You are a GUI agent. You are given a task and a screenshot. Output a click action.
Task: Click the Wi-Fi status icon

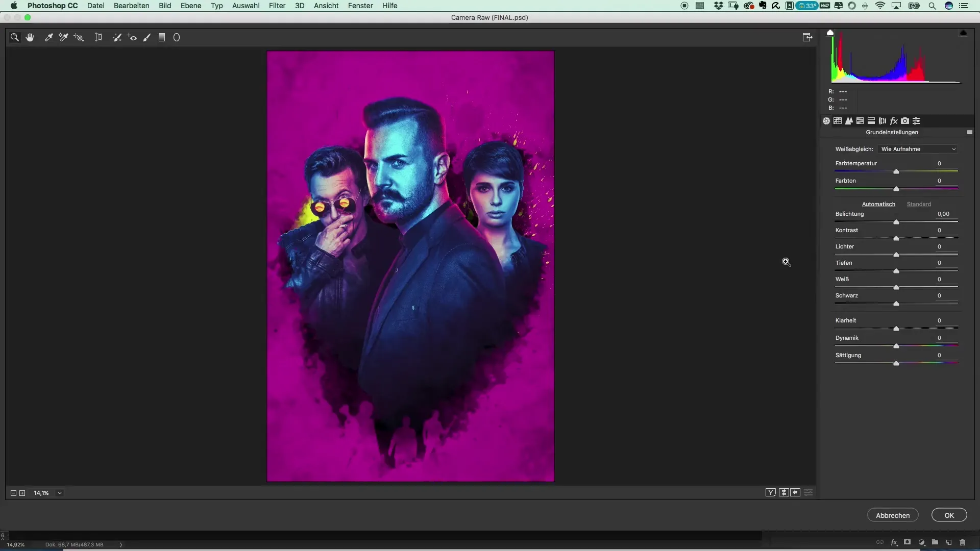pyautogui.click(x=880, y=6)
